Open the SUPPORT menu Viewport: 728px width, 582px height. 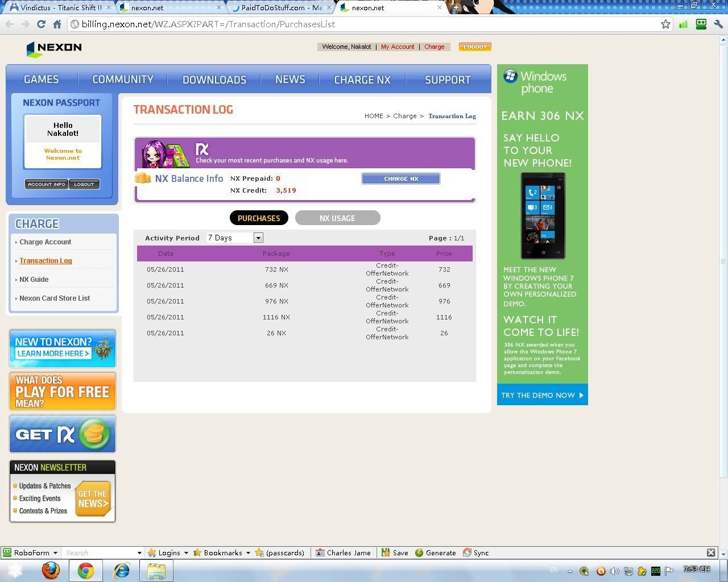[448, 80]
